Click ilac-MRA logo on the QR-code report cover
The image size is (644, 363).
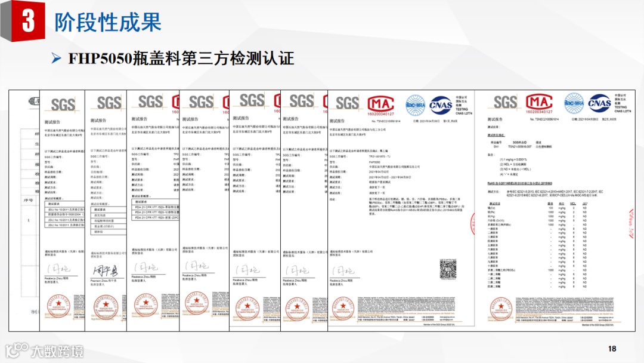415,105
